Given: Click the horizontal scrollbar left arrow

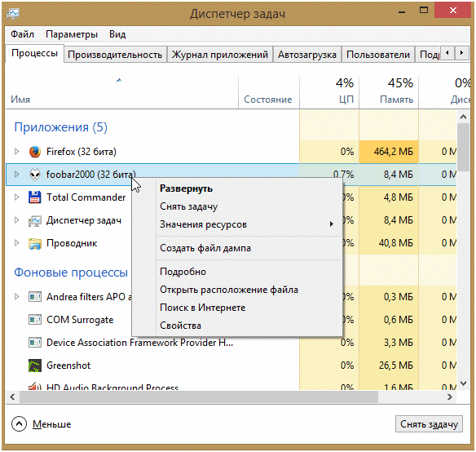Looking at the screenshot, I should [12, 397].
